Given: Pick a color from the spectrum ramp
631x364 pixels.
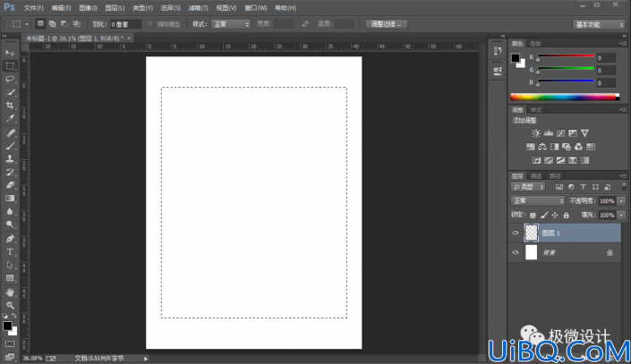Looking at the screenshot, I should point(565,97).
